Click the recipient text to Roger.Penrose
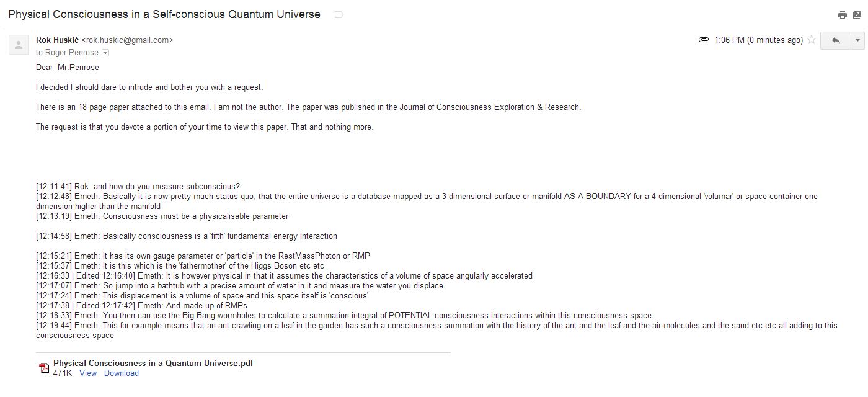 [67, 53]
